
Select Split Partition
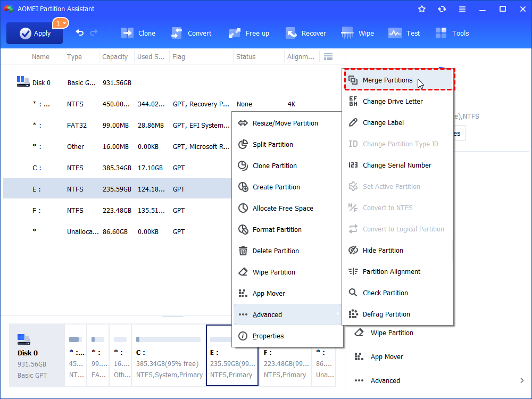click(x=287, y=145)
